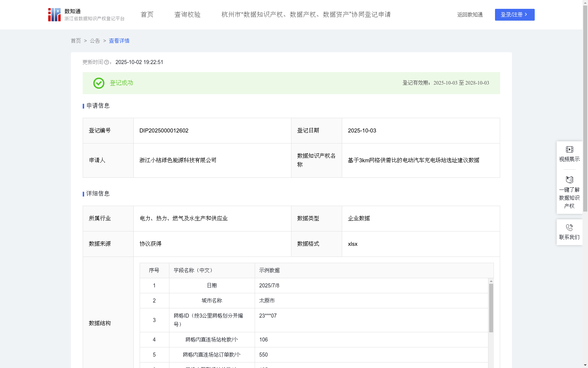
Task: Click data type value 企业数据
Action: coord(359,219)
